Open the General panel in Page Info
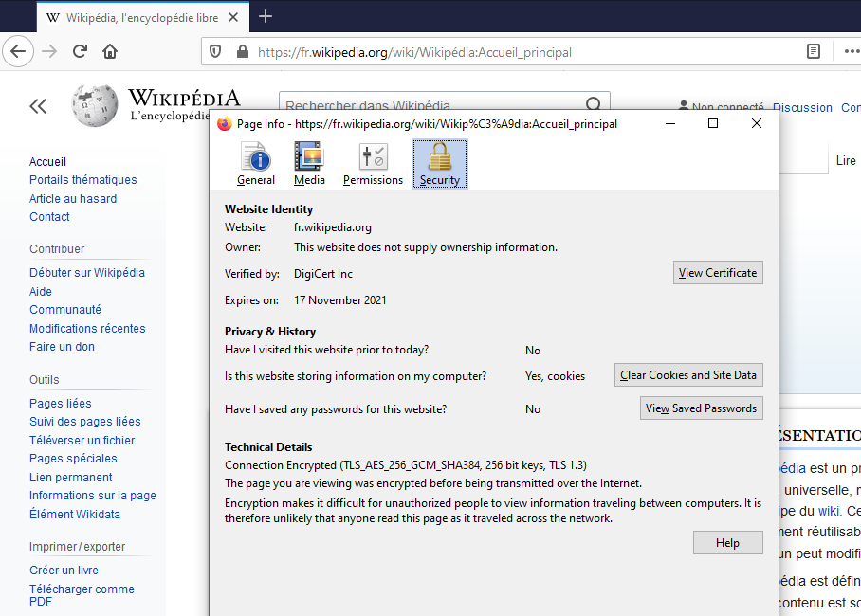 point(255,163)
